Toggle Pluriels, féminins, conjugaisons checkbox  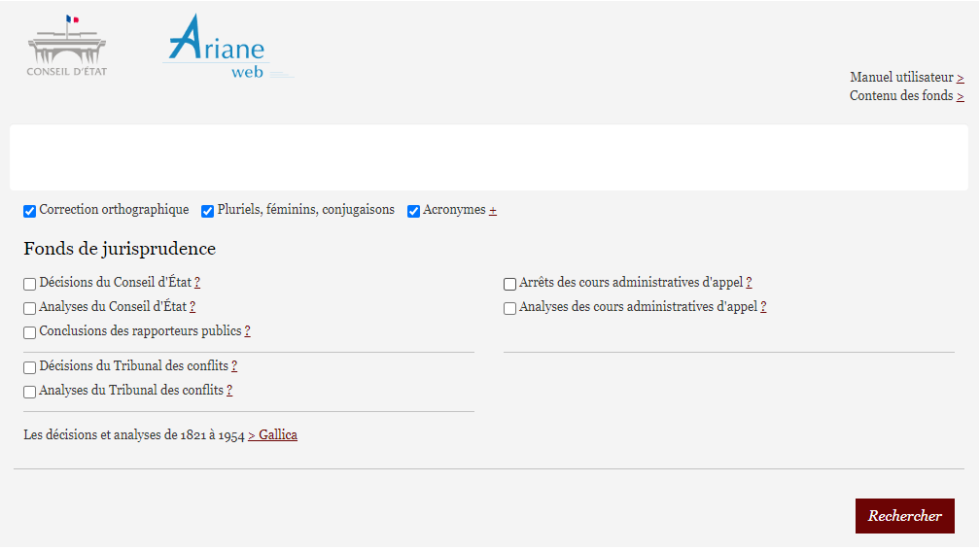coord(207,211)
